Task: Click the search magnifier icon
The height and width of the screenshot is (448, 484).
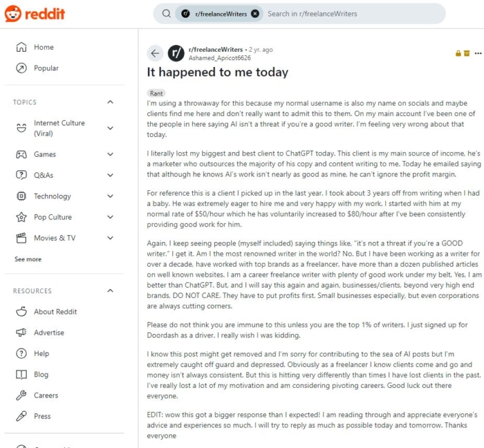Action: 166,14
